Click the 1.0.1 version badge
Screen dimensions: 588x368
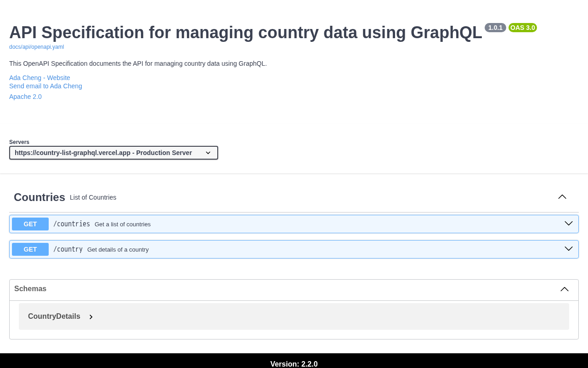[495, 28]
